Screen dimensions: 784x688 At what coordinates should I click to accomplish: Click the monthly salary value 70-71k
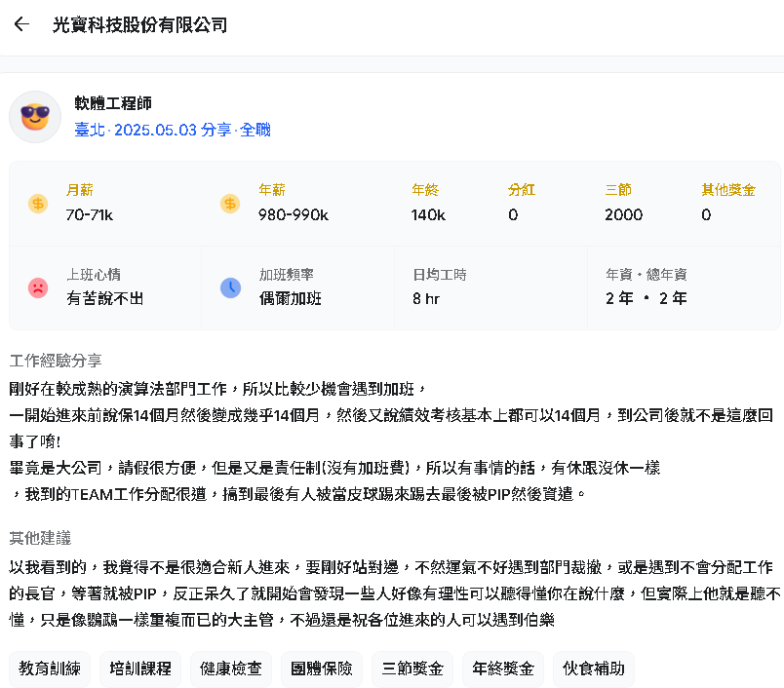point(90,214)
